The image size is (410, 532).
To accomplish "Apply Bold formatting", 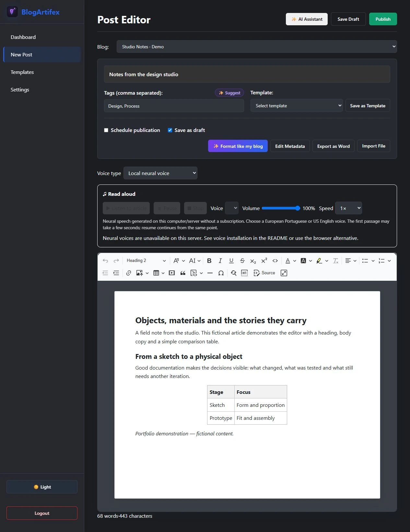I will 209,261.
